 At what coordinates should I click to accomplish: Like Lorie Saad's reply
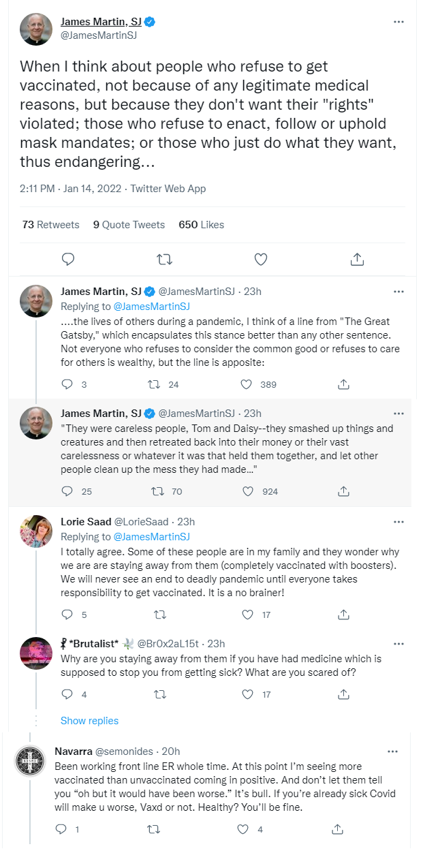(x=247, y=615)
